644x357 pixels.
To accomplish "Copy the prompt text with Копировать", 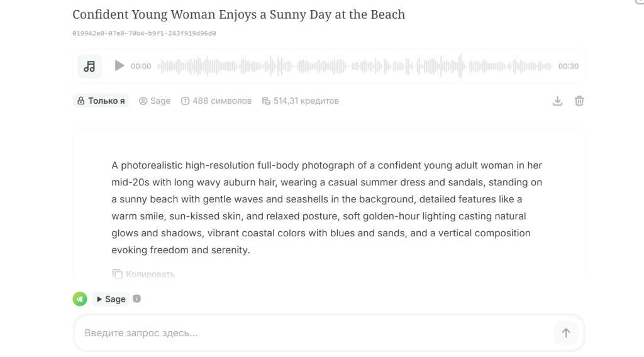I will click(x=143, y=274).
